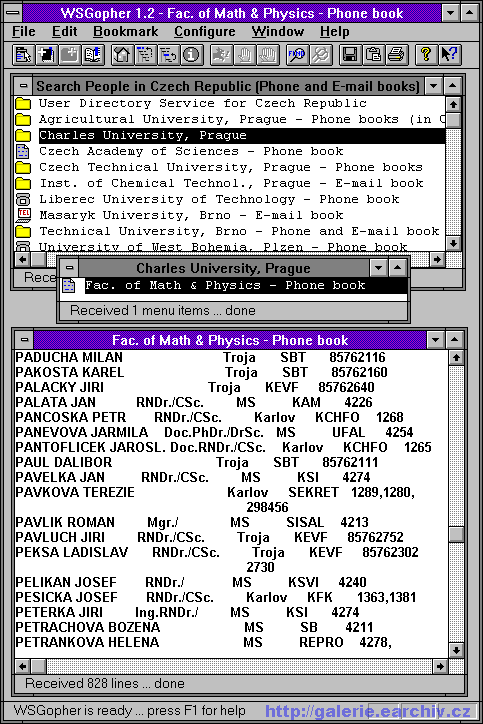This screenshot has height=724, width=483.
Task: Open Phone book window control menu box
Action: point(24,340)
